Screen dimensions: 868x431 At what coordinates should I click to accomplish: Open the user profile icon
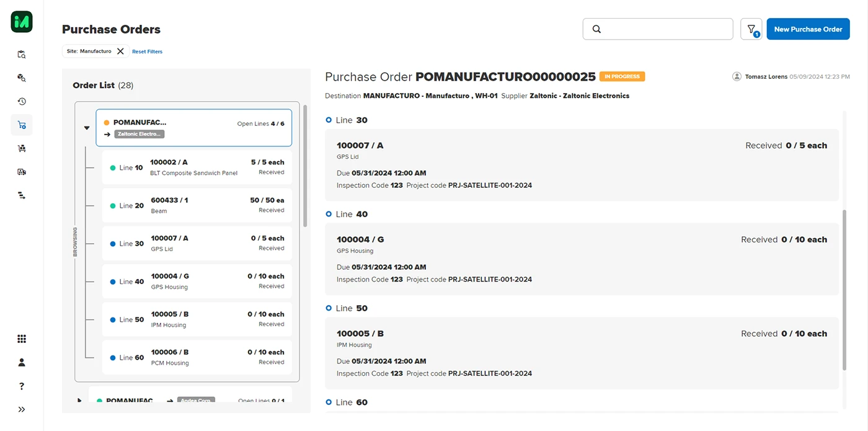(22, 362)
